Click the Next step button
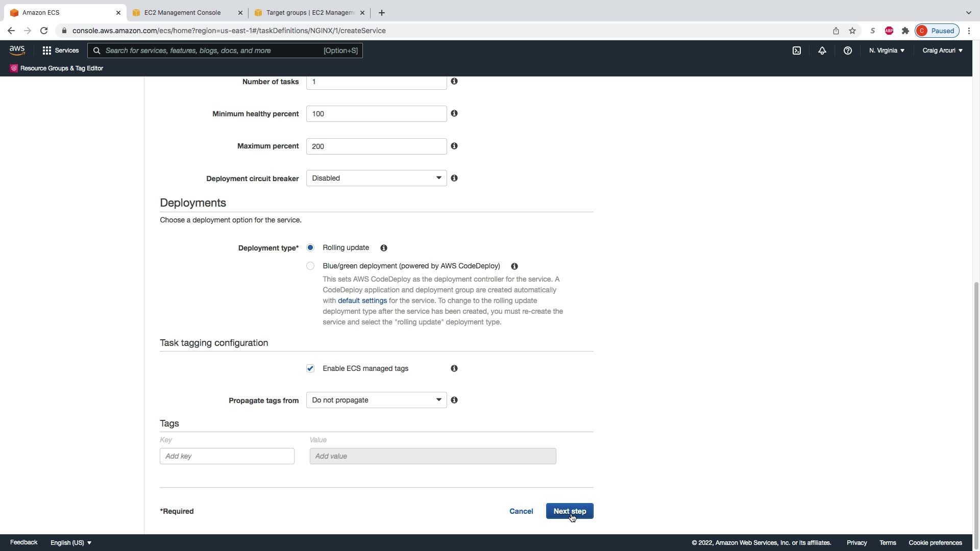The width and height of the screenshot is (980, 551). click(x=569, y=511)
